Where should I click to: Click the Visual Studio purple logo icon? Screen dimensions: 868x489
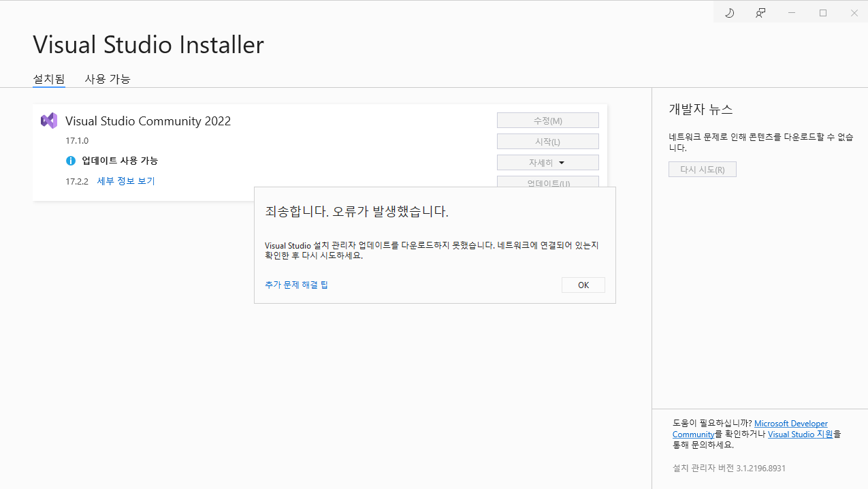[x=49, y=121]
